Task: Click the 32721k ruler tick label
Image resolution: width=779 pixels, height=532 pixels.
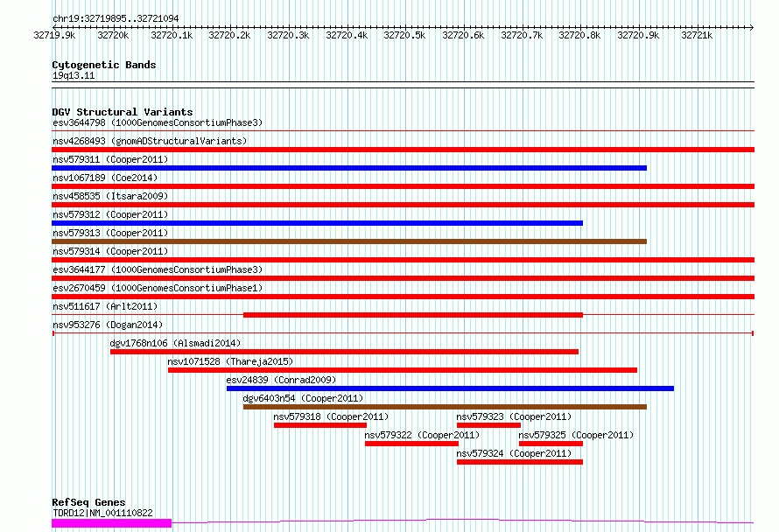Action: tap(697, 35)
